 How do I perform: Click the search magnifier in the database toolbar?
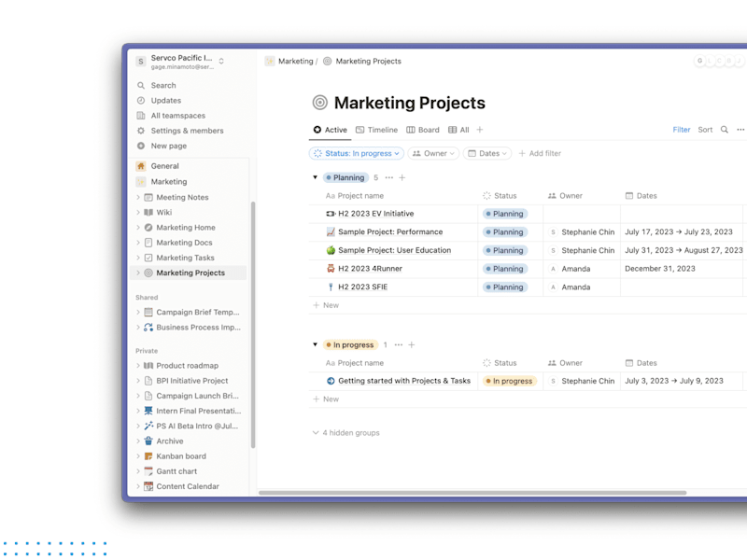tap(725, 130)
